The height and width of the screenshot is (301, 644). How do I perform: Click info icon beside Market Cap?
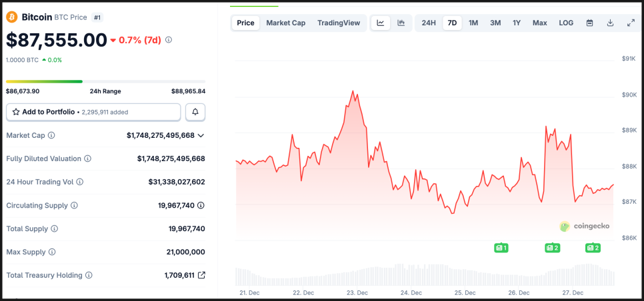pos(51,135)
